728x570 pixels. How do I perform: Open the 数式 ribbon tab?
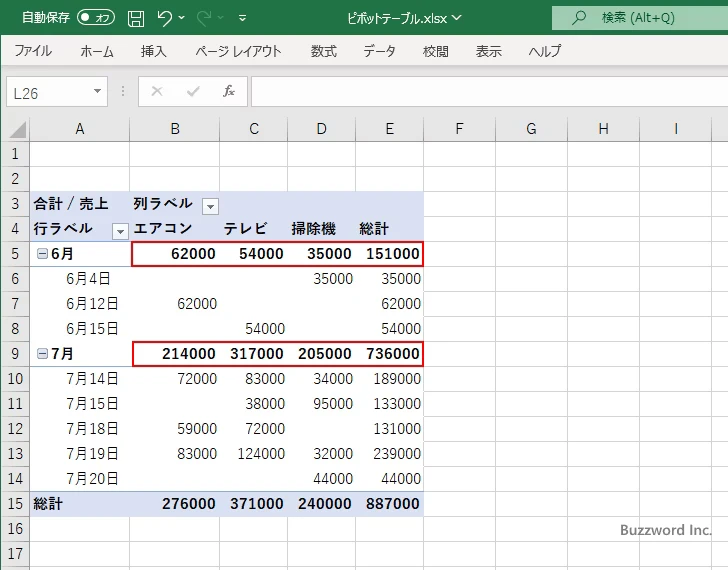(324, 51)
